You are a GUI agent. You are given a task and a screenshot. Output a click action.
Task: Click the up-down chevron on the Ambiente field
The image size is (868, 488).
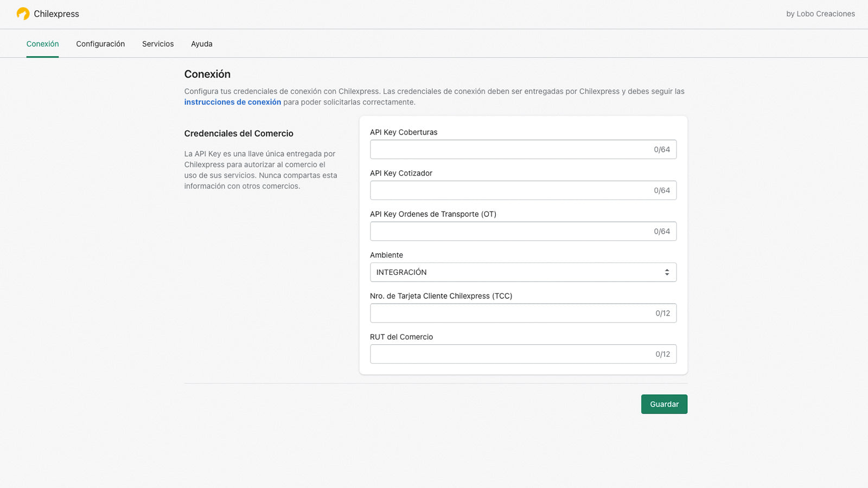pyautogui.click(x=667, y=272)
